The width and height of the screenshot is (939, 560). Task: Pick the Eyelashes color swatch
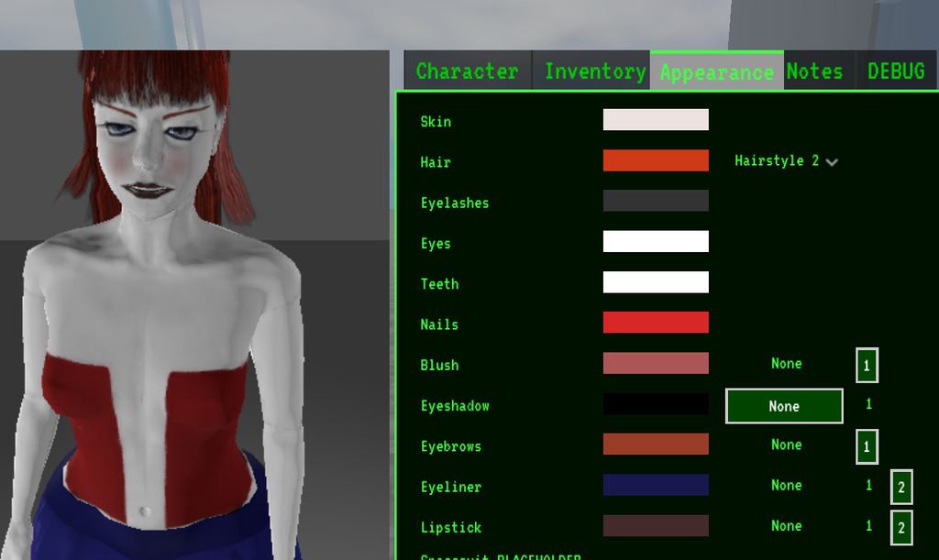655,201
